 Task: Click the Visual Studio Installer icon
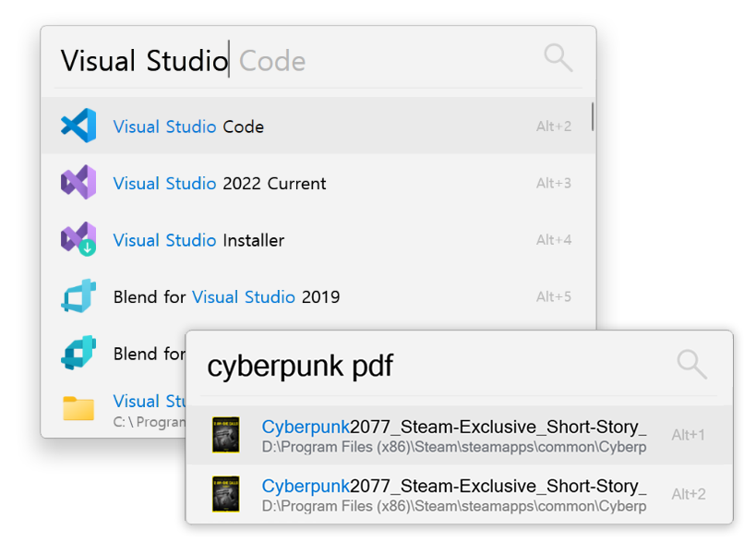pyautogui.click(x=78, y=240)
